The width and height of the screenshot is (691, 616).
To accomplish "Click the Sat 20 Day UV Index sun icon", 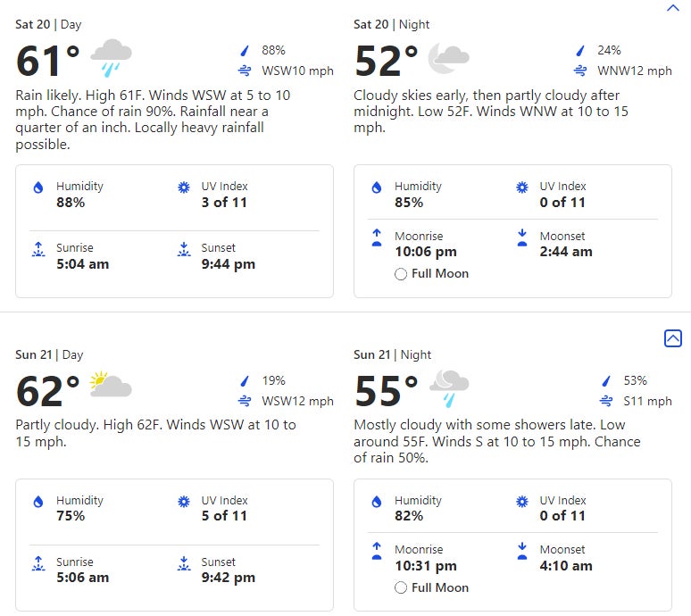I will [x=184, y=187].
